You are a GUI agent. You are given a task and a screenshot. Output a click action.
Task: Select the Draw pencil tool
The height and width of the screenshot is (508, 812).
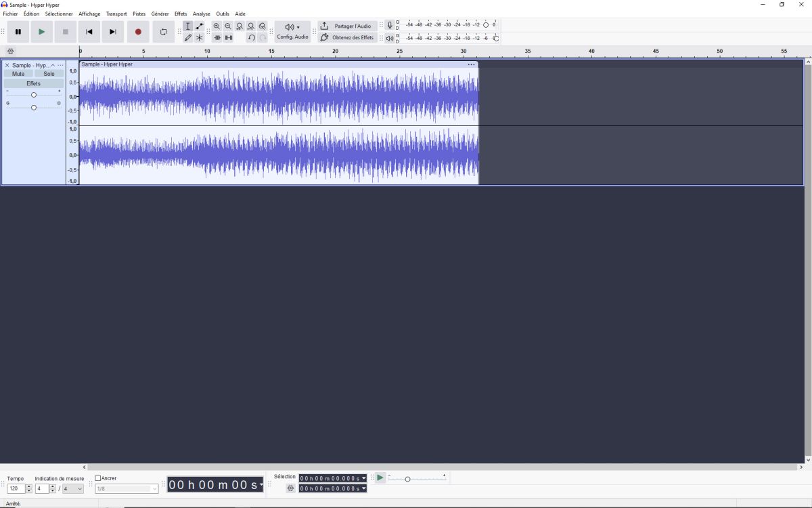188,38
